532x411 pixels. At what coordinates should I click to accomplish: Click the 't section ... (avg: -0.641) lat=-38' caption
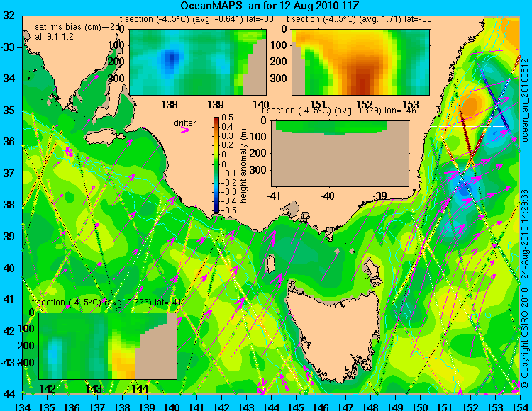(196, 19)
